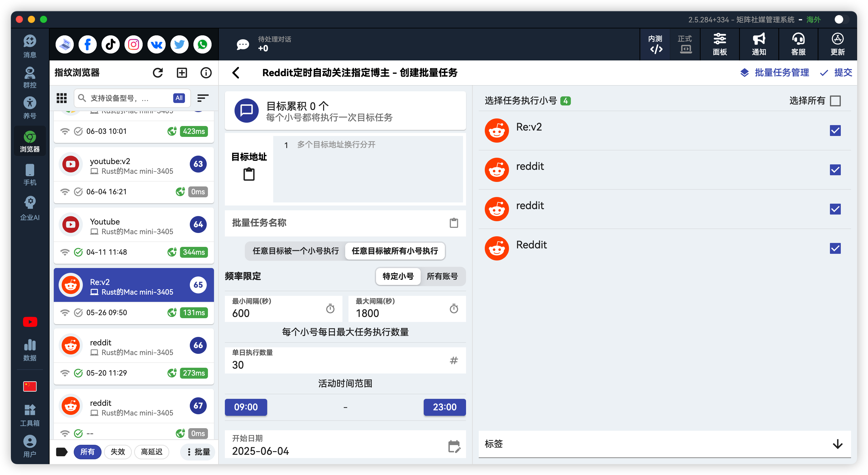Click the refresh icon in fingerprint browser header
This screenshot has height=475, width=868.
pyautogui.click(x=158, y=73)
